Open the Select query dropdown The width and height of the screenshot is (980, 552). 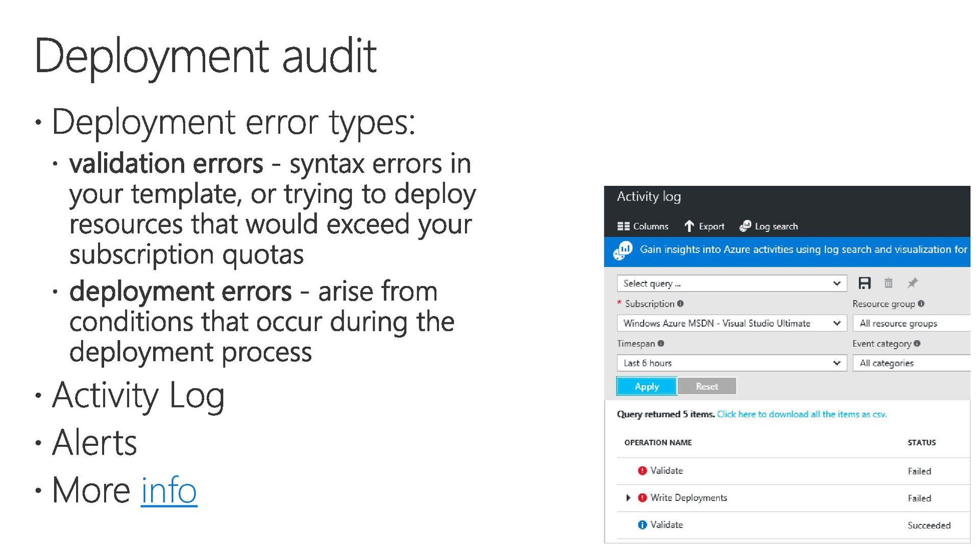point(731,283)
